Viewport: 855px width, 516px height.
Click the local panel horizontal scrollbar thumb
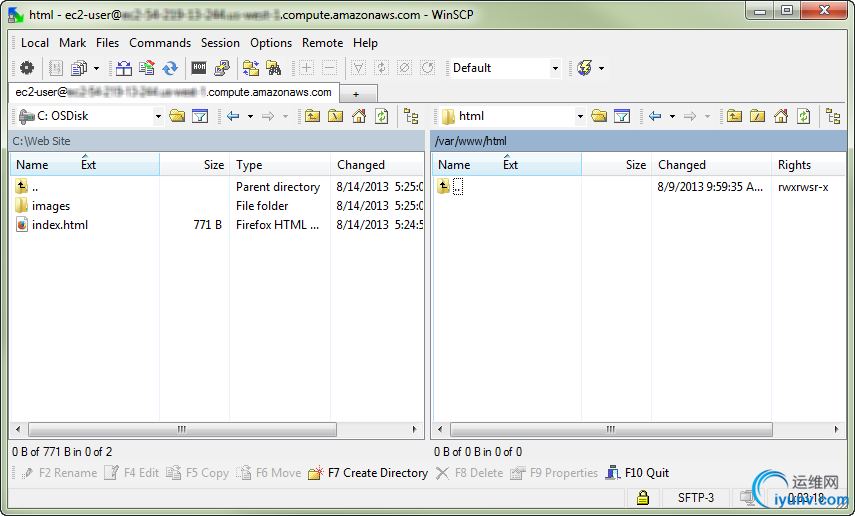tap(182, 429)
